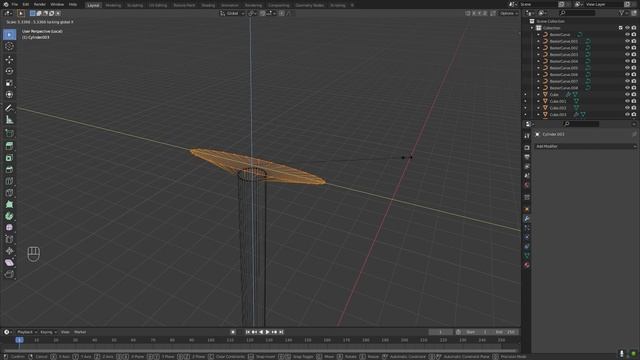Click the timeline horizontal scrollbar

tap(261, 351)
